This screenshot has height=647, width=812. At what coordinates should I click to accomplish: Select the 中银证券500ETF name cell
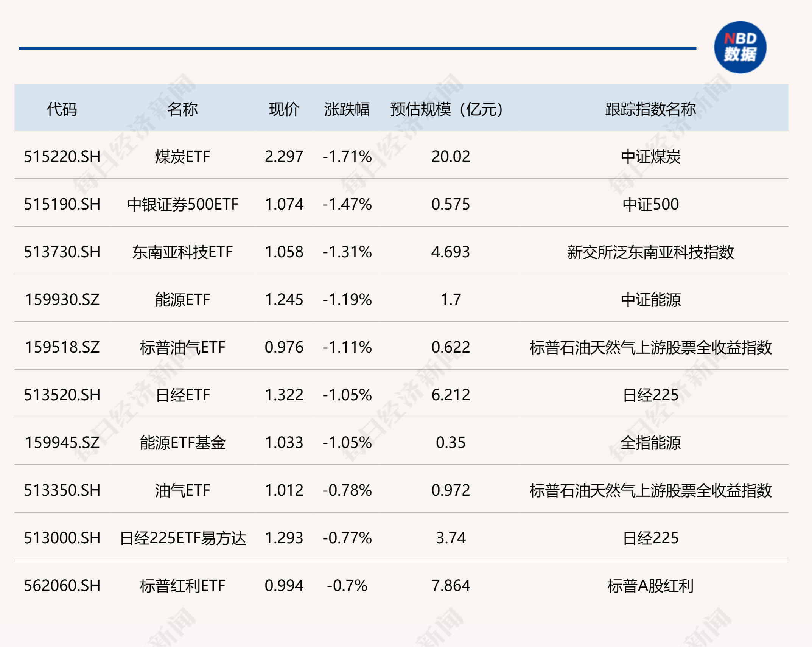coord(182,204)
